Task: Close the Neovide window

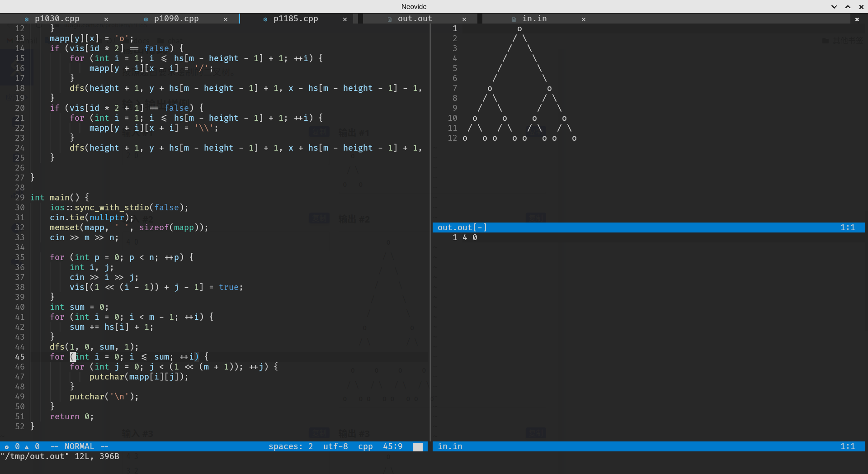Action: click(x=862, y=6)
